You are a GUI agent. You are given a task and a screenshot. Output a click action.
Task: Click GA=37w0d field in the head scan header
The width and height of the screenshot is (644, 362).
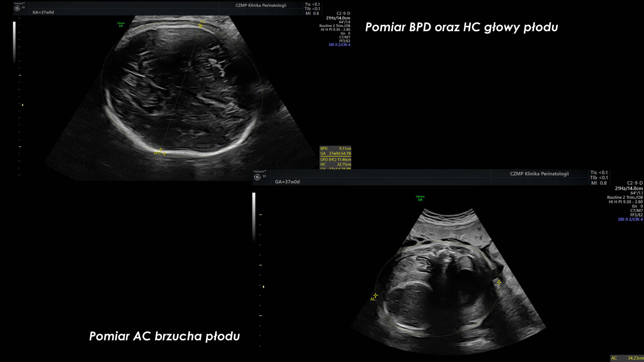(43, 12)
